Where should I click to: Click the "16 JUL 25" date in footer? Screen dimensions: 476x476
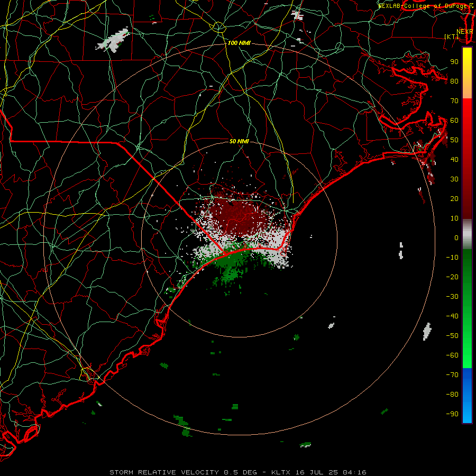[316, 472]
